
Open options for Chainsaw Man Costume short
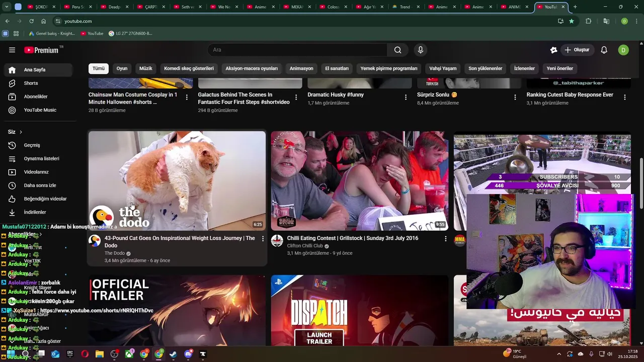[187, 97]
